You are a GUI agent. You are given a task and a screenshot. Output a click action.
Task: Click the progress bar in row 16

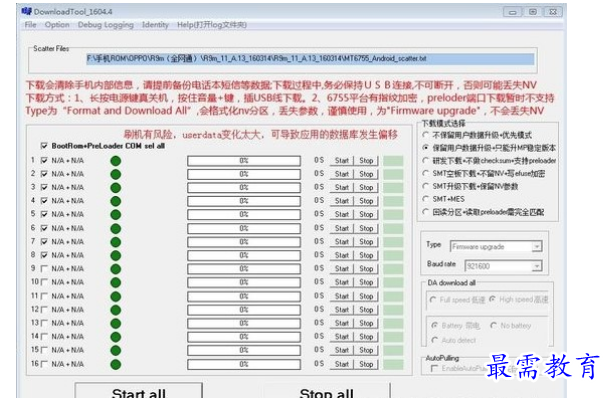244,364
